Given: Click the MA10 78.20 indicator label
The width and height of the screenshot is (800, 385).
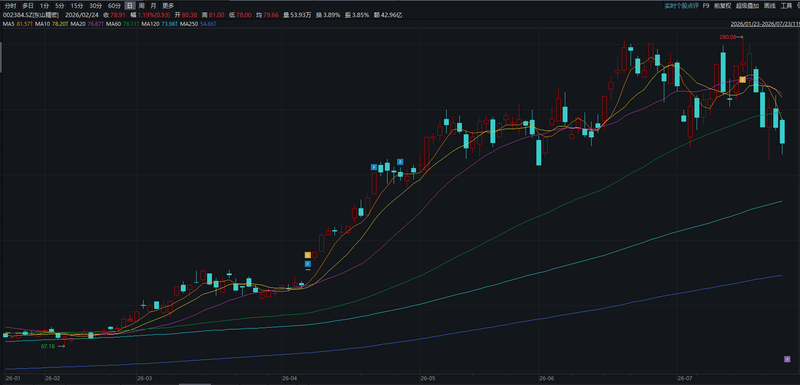Looking at the screenshot, I should click(51, 24).
